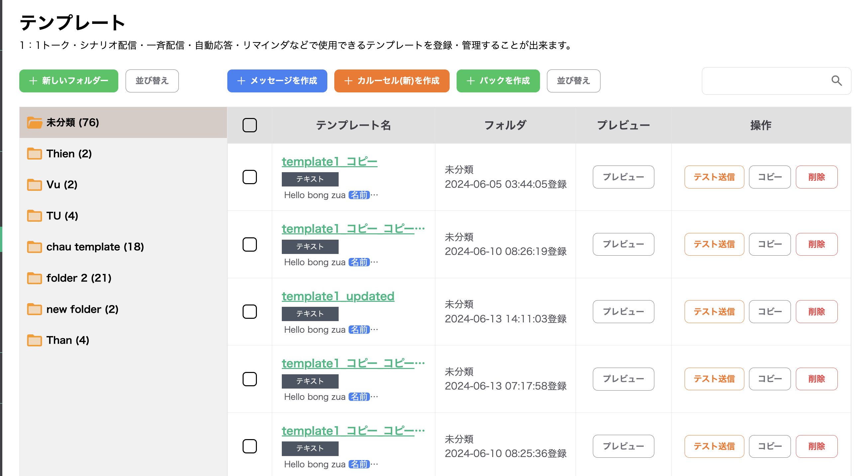Check the box for 2024-06-10 08:26:19 row
The width and height of the screenshot is (868, 476).
click(x=250, y=244)
